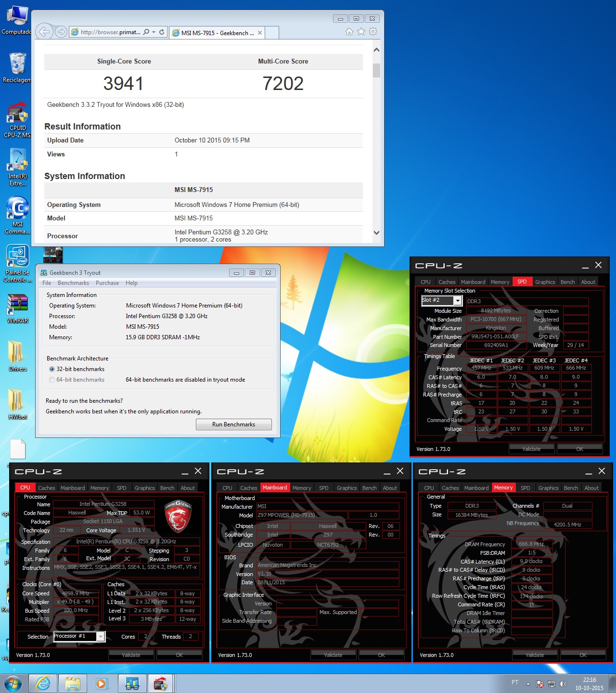The width and height of the screenshot is (616, 693).
Task: Click the Run Benchmarks button
Action: (x=234, y=424)
